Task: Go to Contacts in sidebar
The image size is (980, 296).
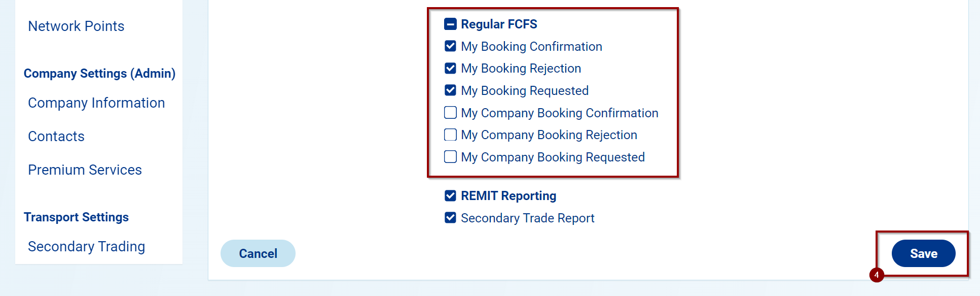Action: (x=56, y=137)
